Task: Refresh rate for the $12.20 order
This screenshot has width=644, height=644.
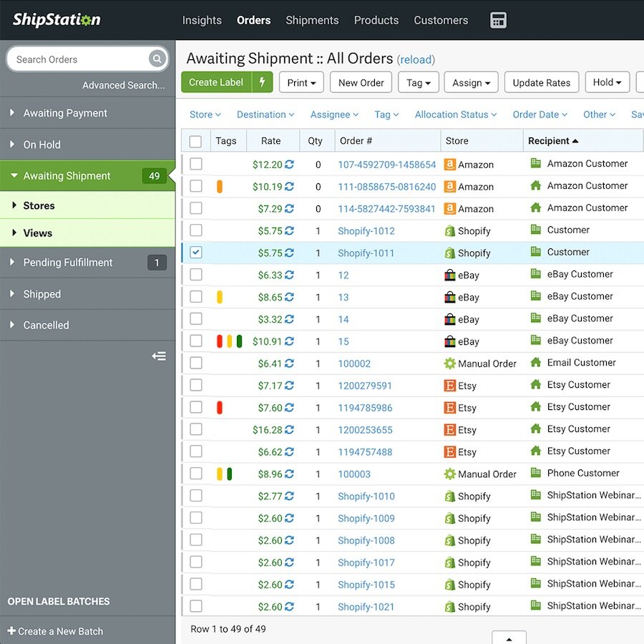Action: pyautogui.click(x=289, y=165)
